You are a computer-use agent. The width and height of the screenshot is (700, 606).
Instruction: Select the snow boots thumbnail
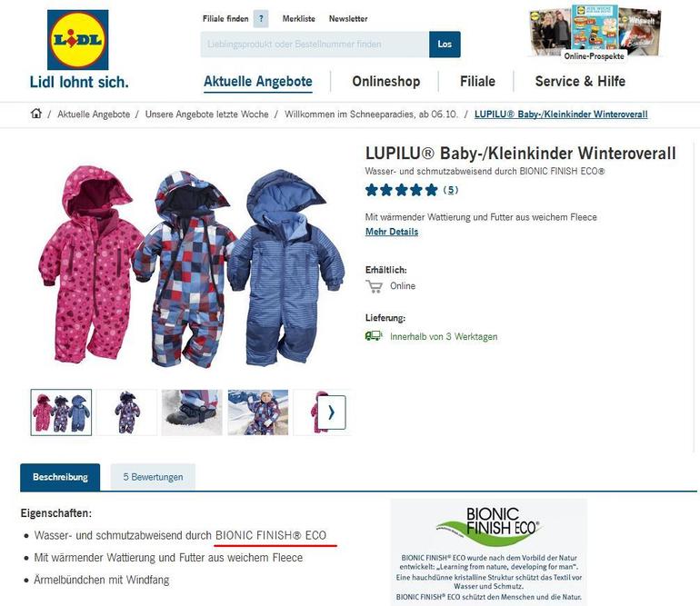[x=192, y=412]
